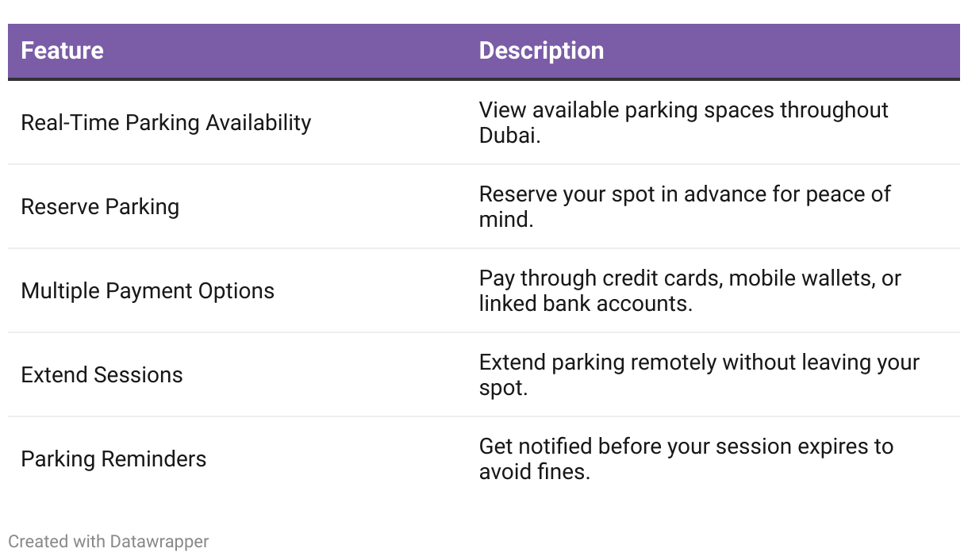Click the Feature column header
Screen dimensions: 968x560
coord(62,51)
